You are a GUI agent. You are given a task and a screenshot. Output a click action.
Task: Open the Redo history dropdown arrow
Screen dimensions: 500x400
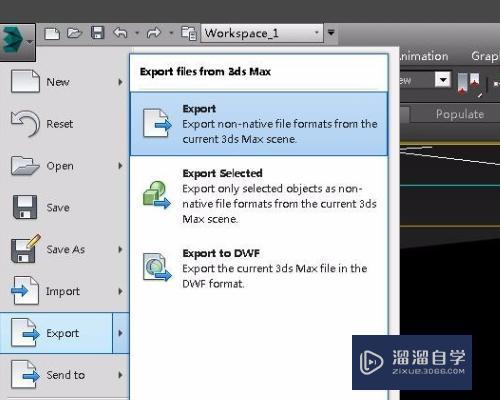pyautogui.click(x=171, y=33)
